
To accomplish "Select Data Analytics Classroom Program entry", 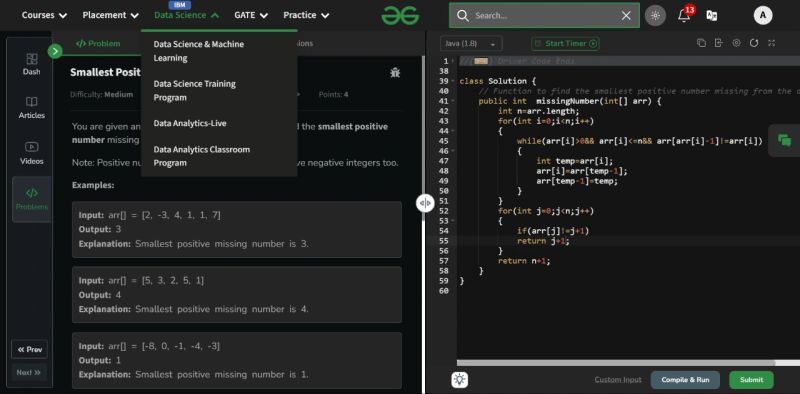I will (202, 156).
